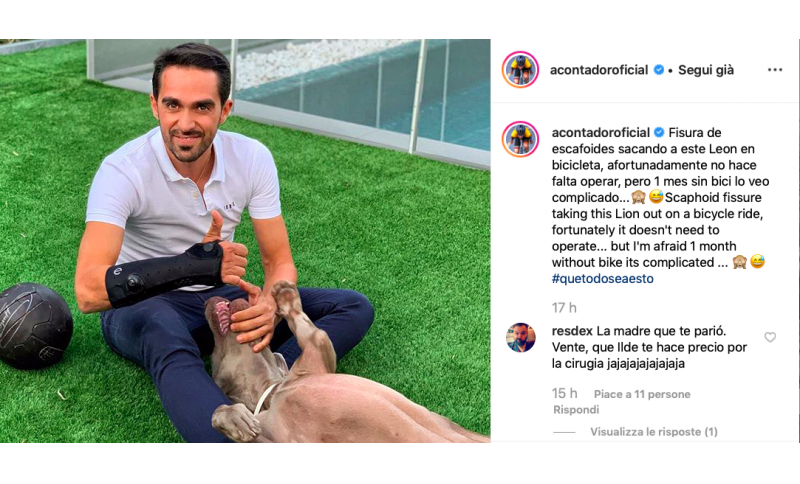Open the three-dot more options menu
The width and height of the screenshot is (800, 484).
(774, 70)
